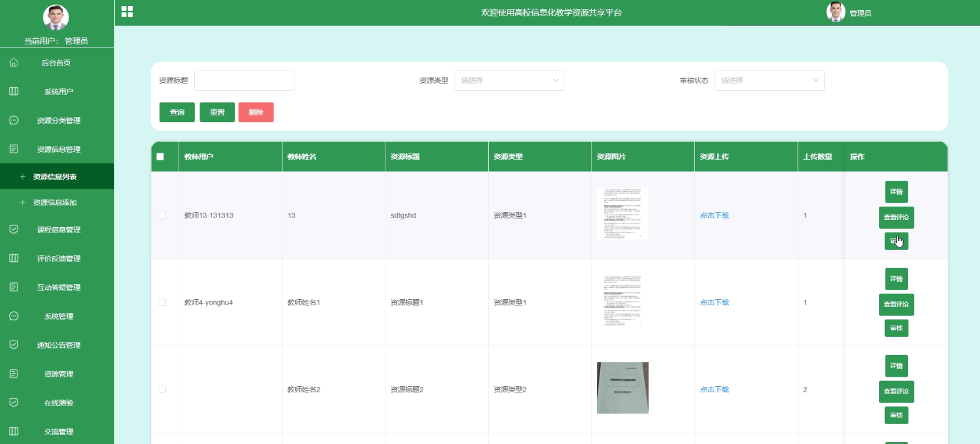Click the icon beside 系统用户
This screenshot has height=444, width=980.
(14, 91)
